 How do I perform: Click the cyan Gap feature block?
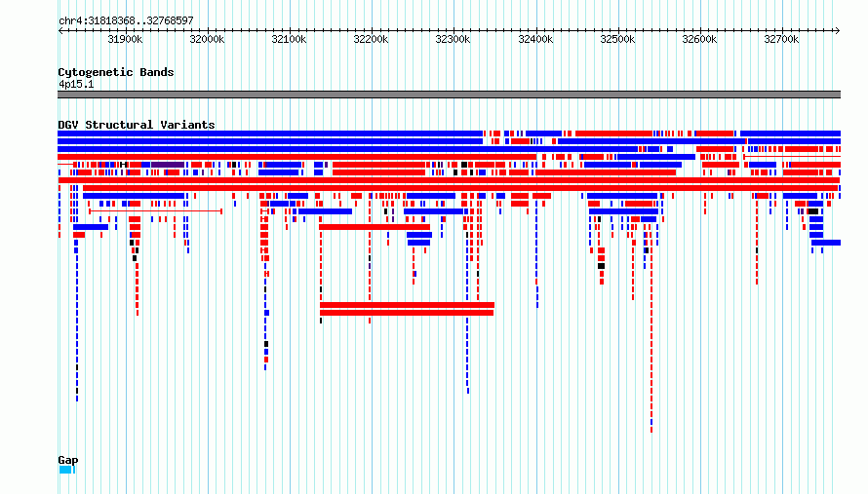[66, 470]
